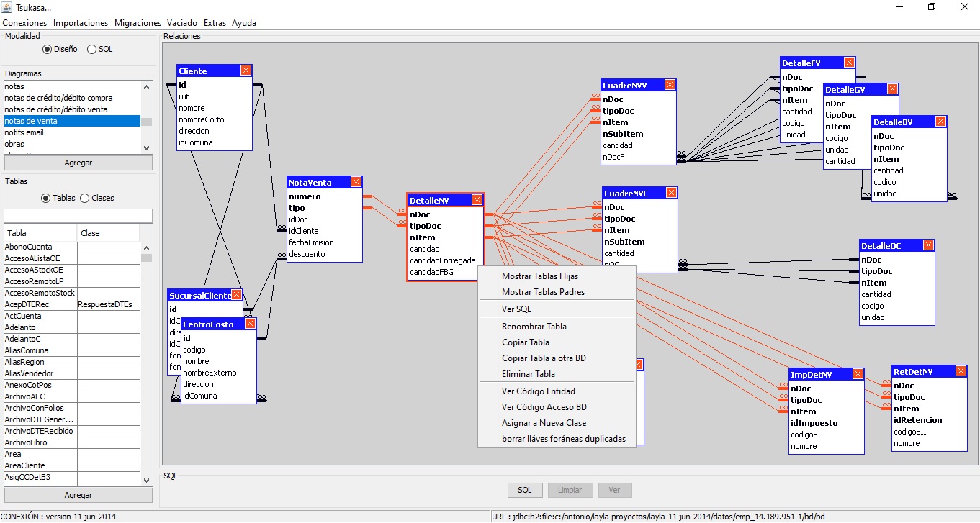Image resolution: width=980 pixels, height=523 pixels.
Task: Close the ImpDetNV table box
Action: 858,374
